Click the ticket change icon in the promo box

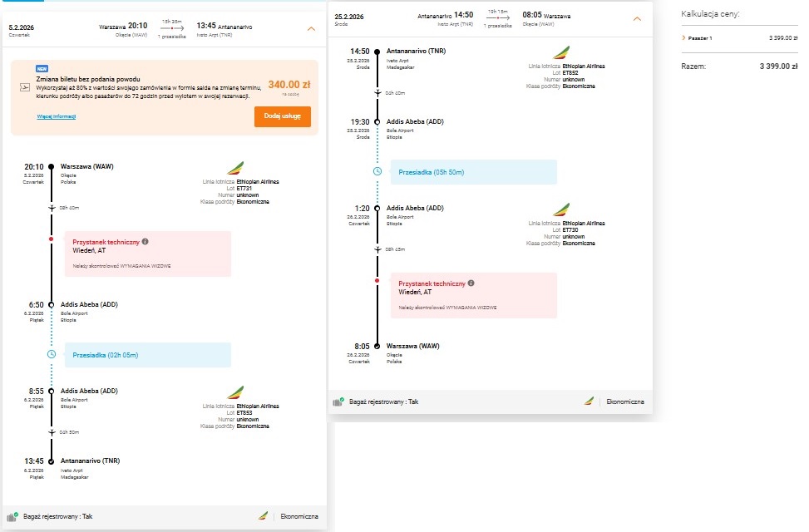[x=25, y=88]
